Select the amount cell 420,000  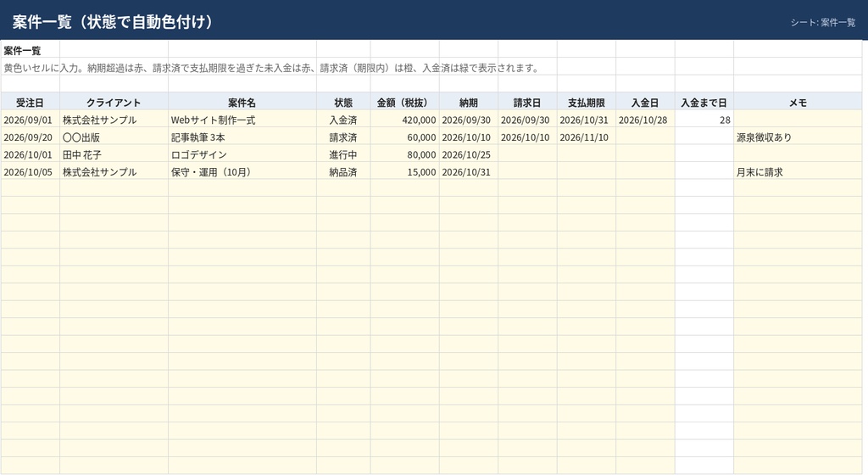click(x=404, y=120)
